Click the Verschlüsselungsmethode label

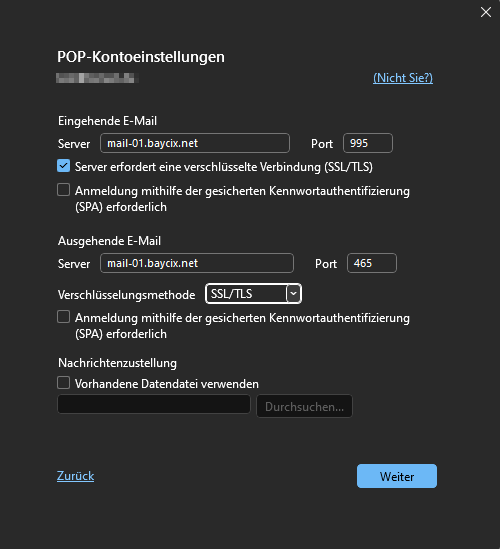[126, 295]
